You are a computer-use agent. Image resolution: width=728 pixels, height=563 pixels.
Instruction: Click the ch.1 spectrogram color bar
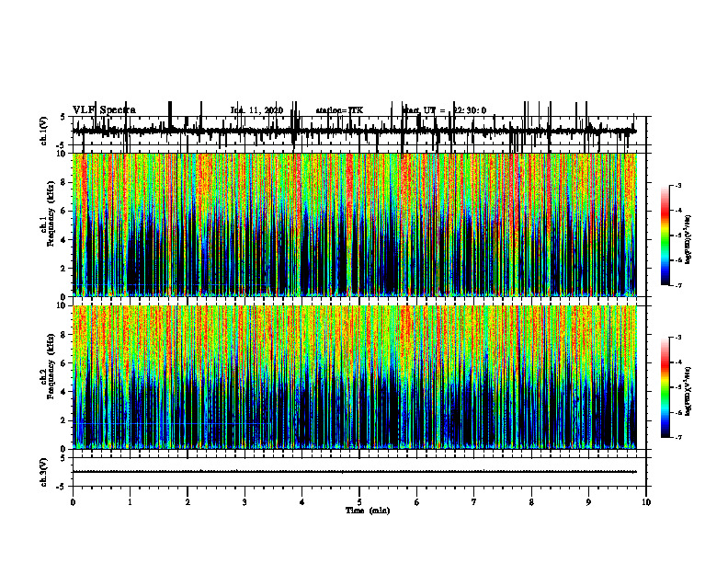[x=665, y=236]
